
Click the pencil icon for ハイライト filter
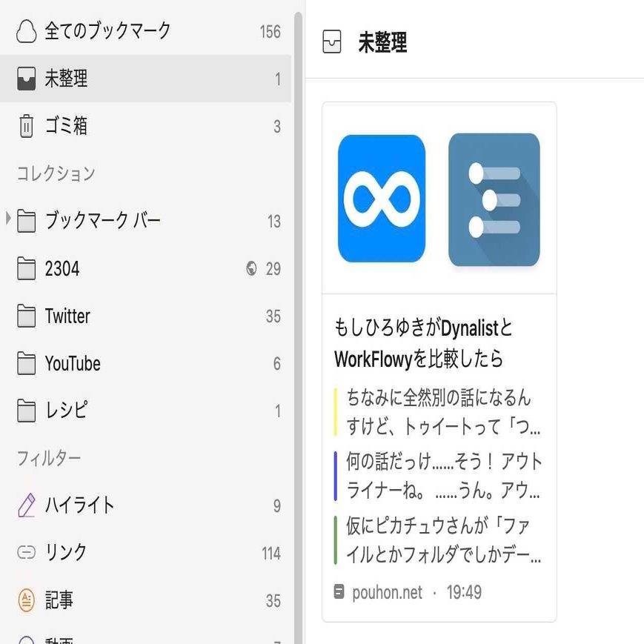26,505
